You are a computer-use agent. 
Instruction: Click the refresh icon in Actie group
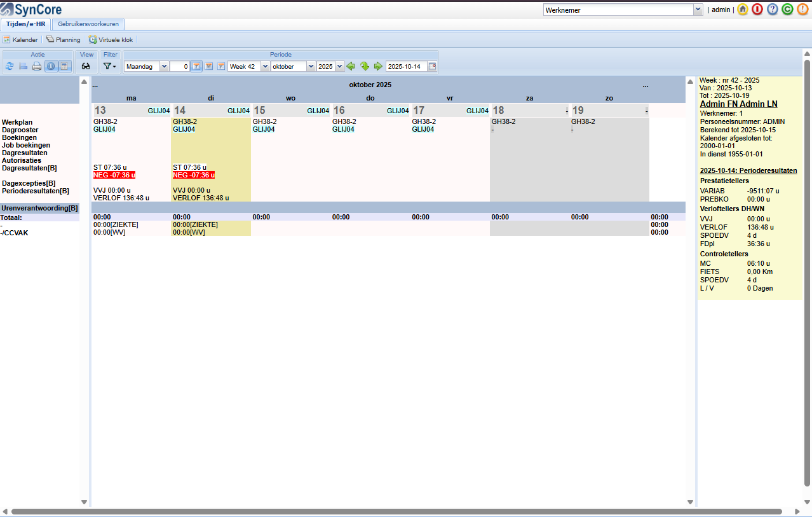[10, 66]
